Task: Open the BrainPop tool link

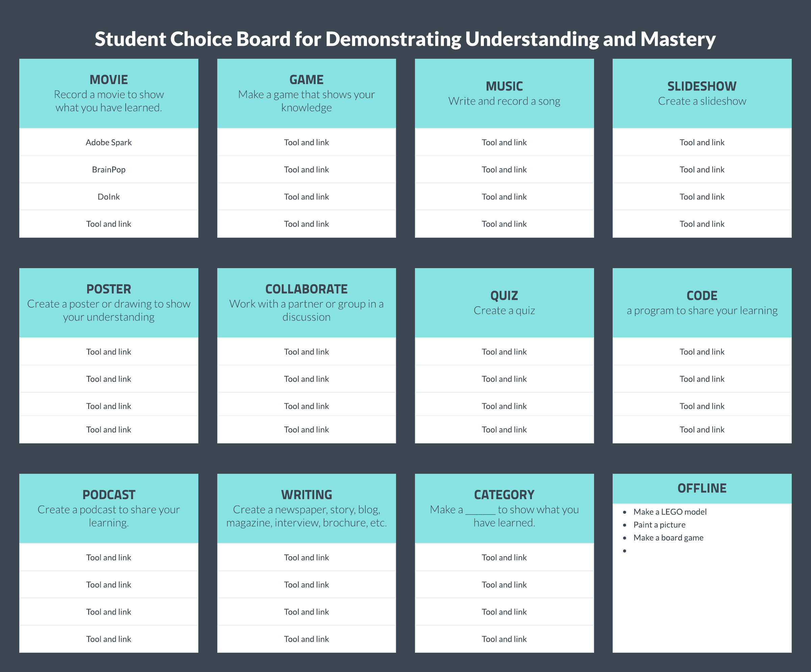Action: pos(108,170)
